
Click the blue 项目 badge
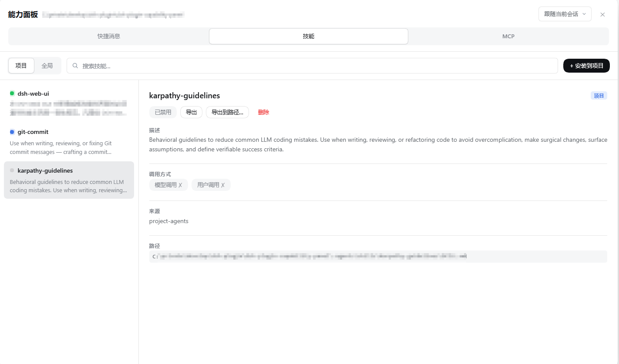click(x=599, y=96)
